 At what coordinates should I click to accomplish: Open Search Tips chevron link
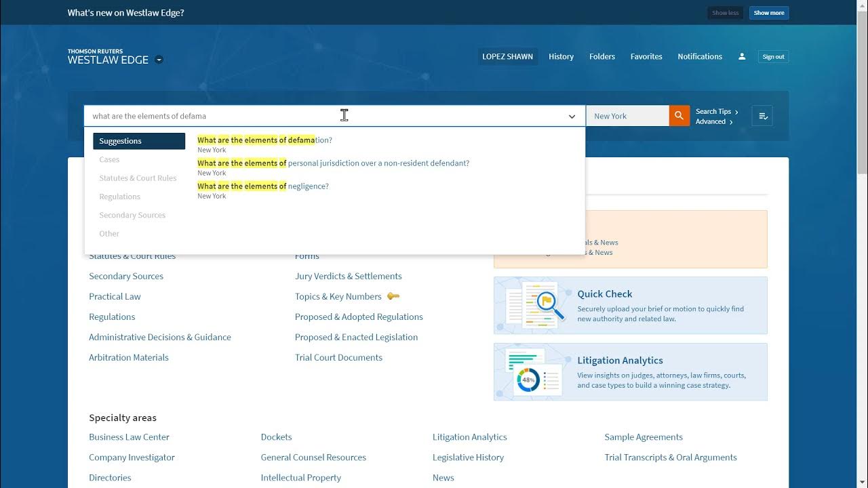tap(717, 111)
